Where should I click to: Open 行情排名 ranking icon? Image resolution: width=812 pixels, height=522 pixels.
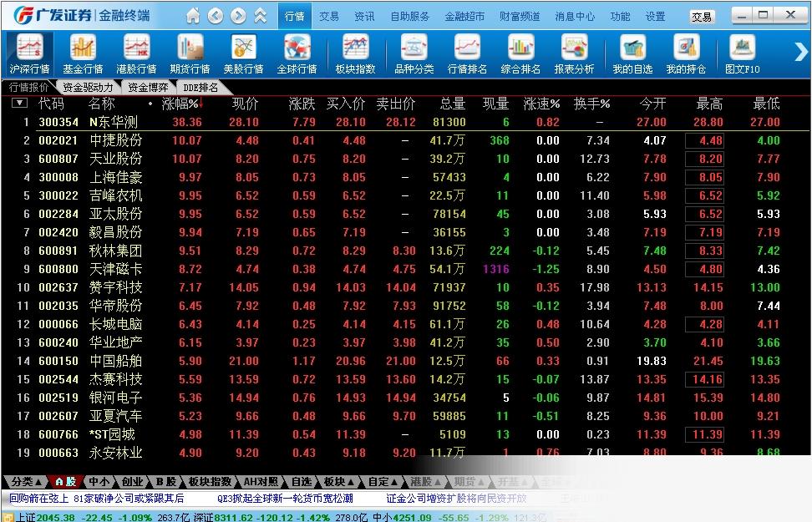click(467, 53)
